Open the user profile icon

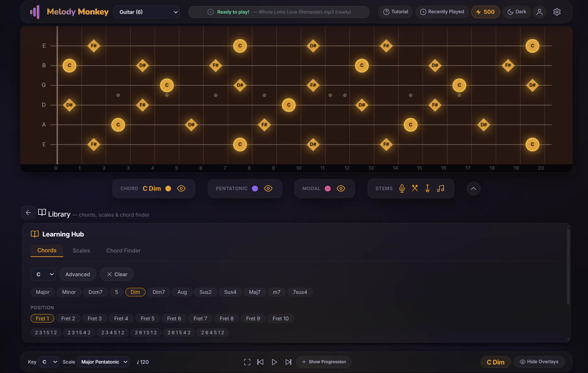tap(539, 12)
